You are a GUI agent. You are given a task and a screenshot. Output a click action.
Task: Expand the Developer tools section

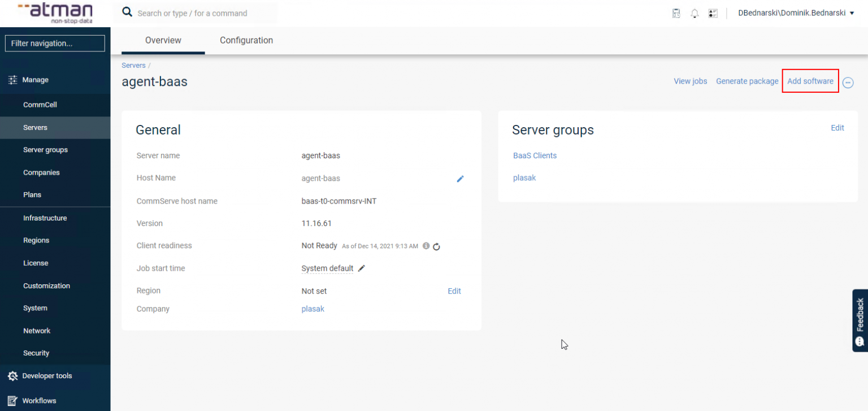click(x=46, y=376)
